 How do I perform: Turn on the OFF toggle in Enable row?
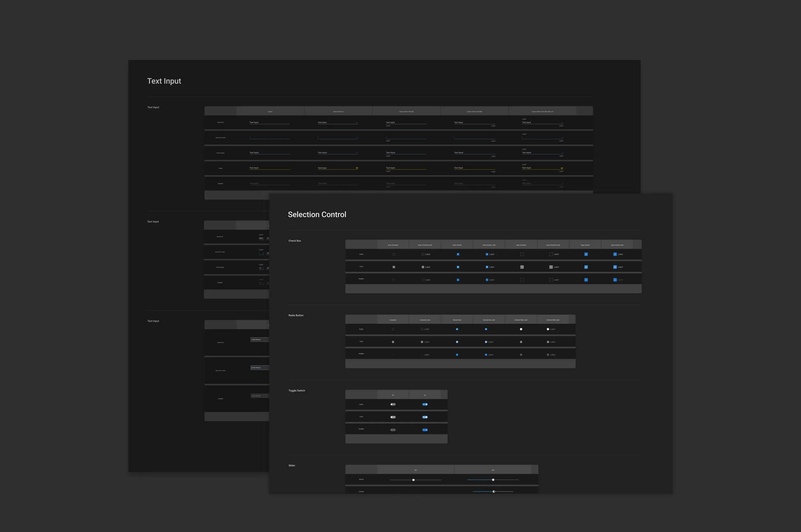tap(393, 405)
